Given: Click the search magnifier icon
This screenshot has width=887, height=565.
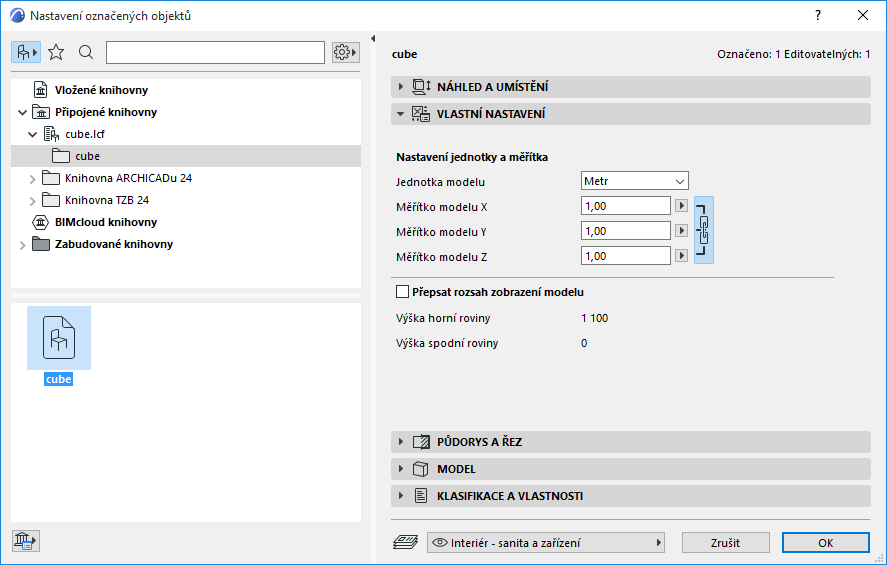Looking at the screenshot, I should (86, 52).
